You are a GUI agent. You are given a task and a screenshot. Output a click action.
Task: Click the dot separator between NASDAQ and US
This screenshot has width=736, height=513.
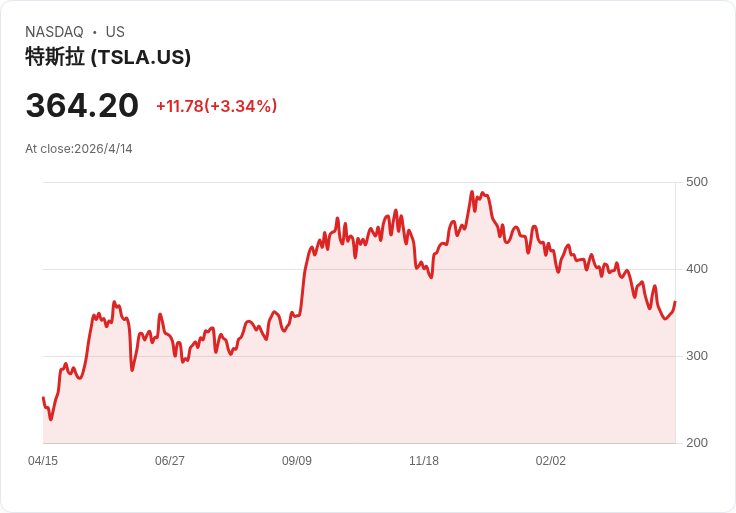click(x=95, y=32)
